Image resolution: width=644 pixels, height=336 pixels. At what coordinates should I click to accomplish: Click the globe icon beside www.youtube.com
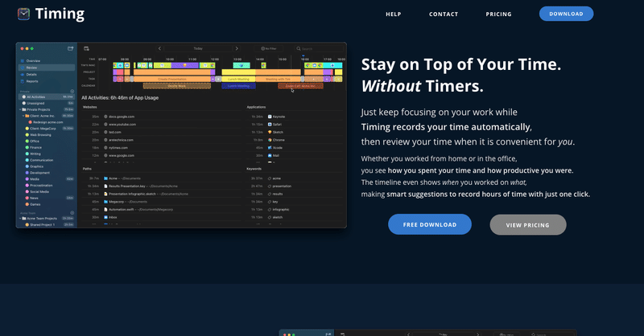[x=105, y=125]
